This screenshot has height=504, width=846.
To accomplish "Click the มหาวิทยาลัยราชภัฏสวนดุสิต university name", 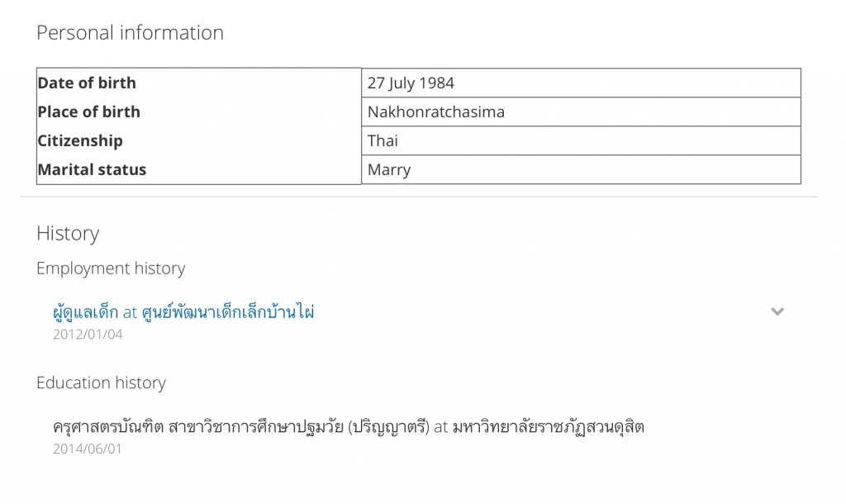I will tap(549, 427).
